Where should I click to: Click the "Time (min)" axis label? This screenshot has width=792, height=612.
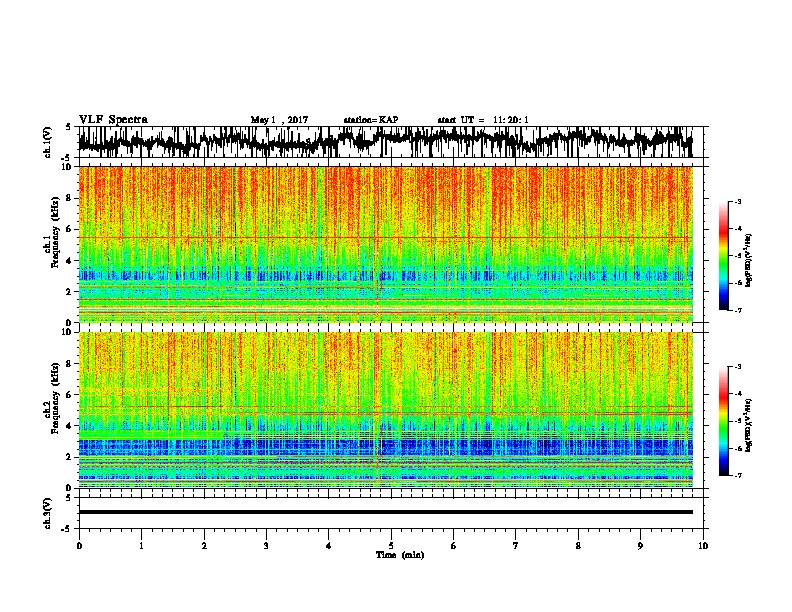click(x=400, y=555)
